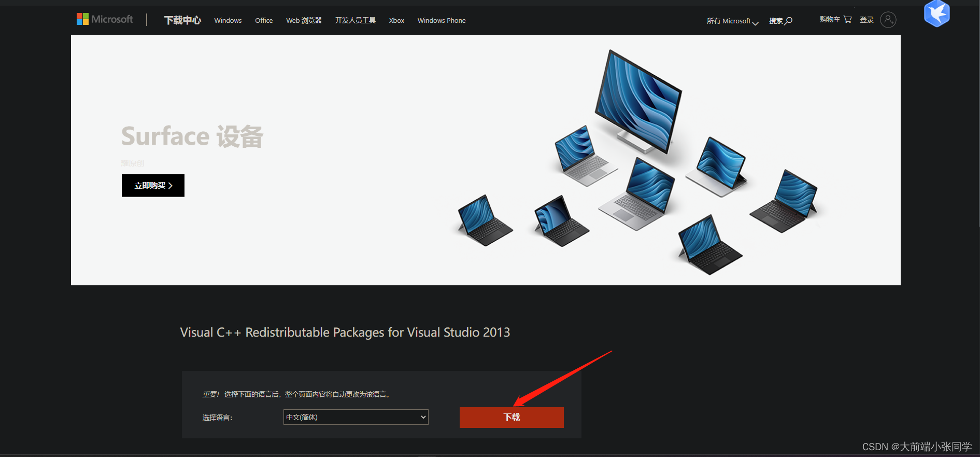Click the 登录 sign-in link
Screen dimensions: 980x457
coord(867,20)
